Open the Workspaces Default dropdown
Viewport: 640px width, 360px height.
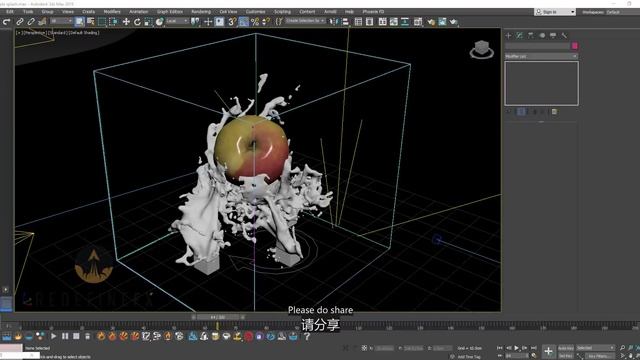(x=613, y=12)
